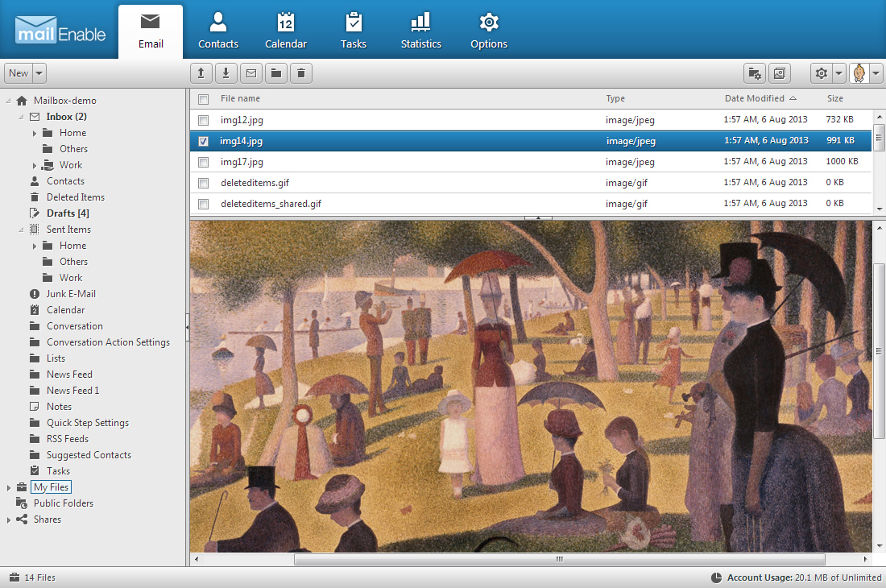886x588 pixels.
Task: Check the deleteditems.gif checkbox
Action: [204, 183]
